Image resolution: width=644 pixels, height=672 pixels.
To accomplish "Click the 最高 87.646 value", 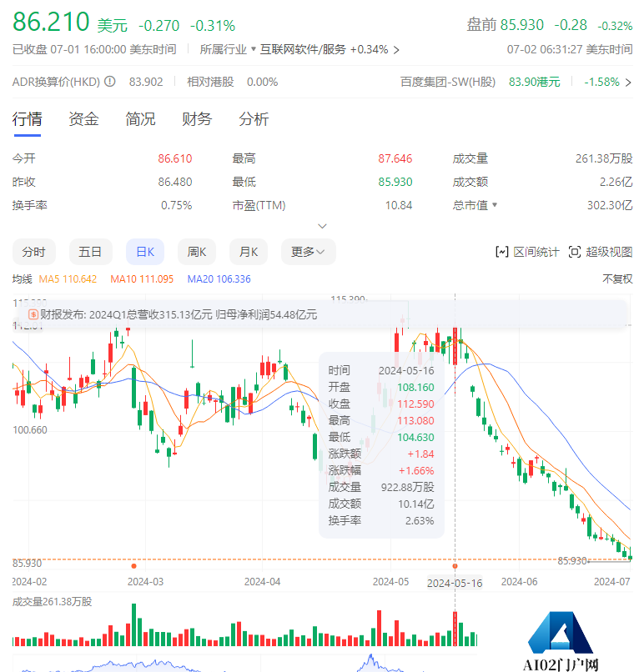I will 395,158.
